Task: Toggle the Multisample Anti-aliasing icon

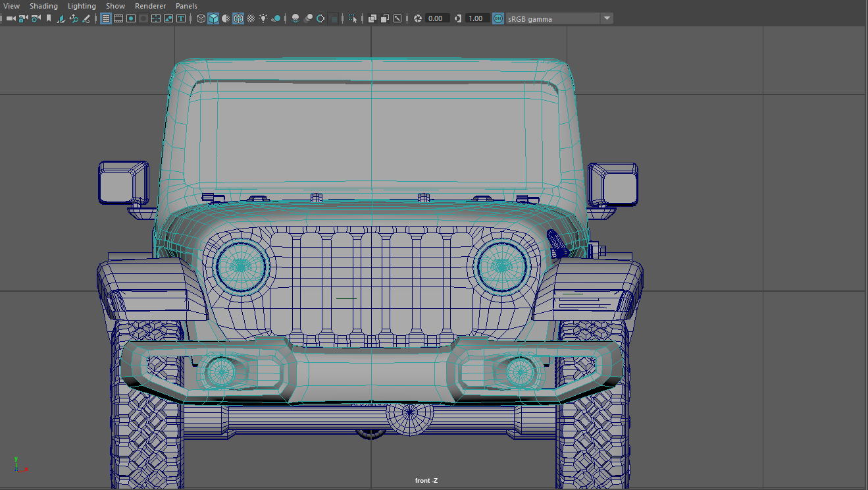Action: pyautogui.click(x=320, y=18)
